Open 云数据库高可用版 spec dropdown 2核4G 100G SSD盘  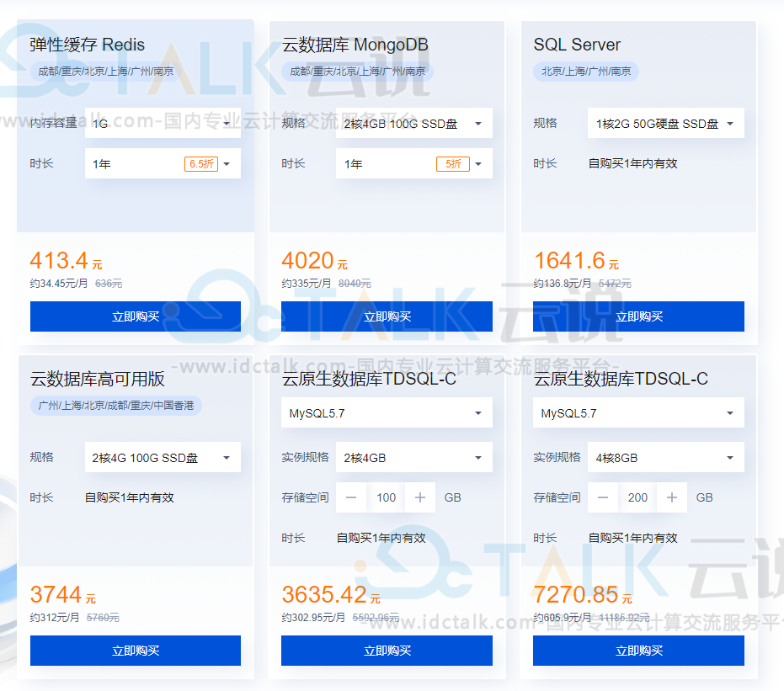163,457
